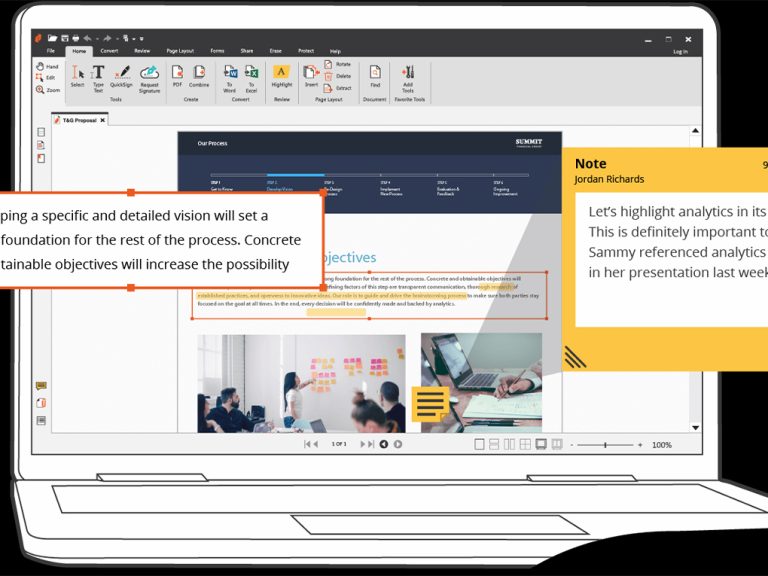Screen dimensions: 768x576
Task: Click the Request Signature icon
Action: (x=149, y=76)
